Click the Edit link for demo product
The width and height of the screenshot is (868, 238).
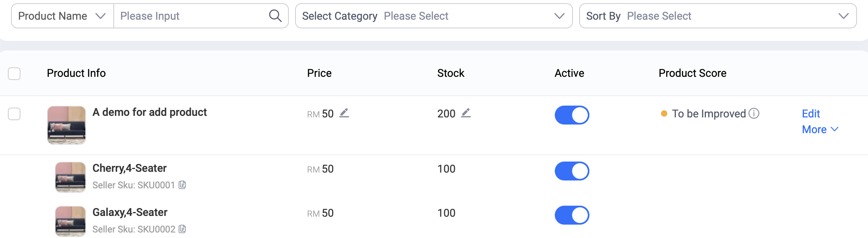click(x=811, y=113)
